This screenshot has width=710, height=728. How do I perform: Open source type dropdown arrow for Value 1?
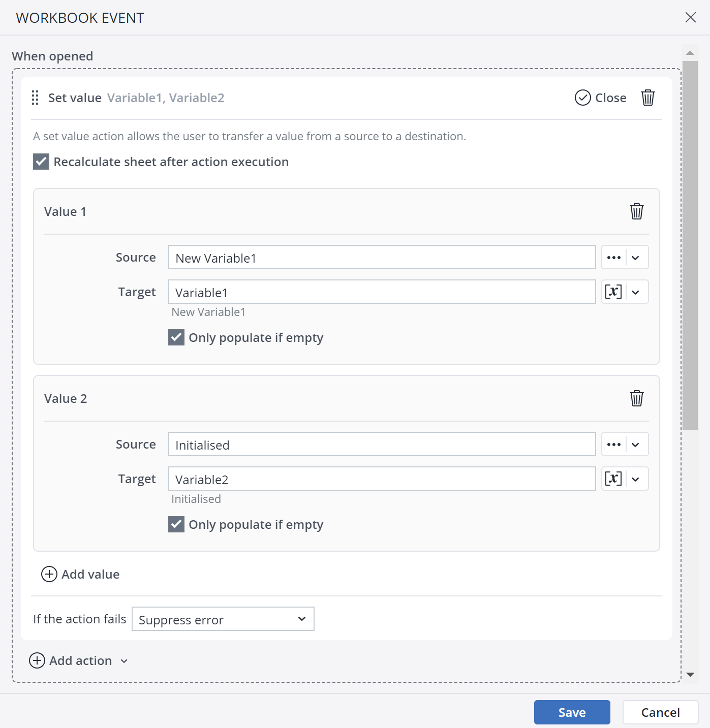tap(636, 258)
